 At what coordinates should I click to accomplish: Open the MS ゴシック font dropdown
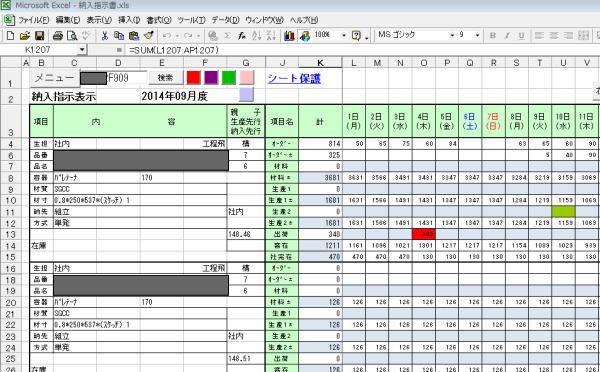coord(452,35)
